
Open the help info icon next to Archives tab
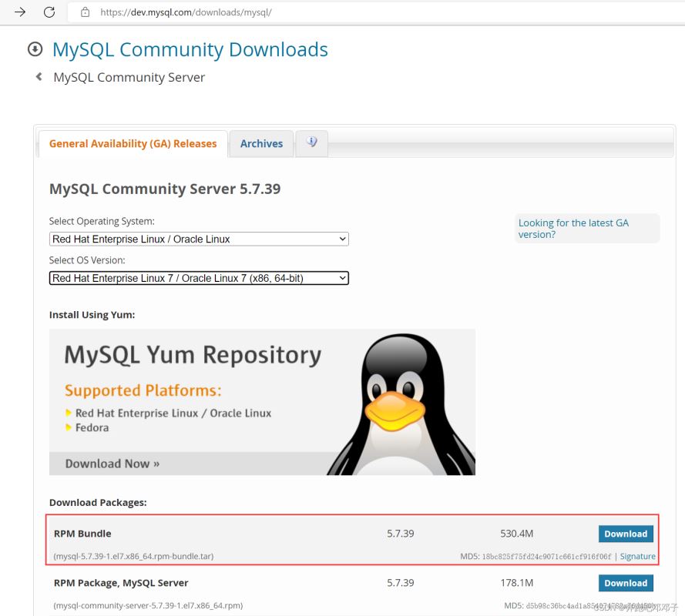311,142
